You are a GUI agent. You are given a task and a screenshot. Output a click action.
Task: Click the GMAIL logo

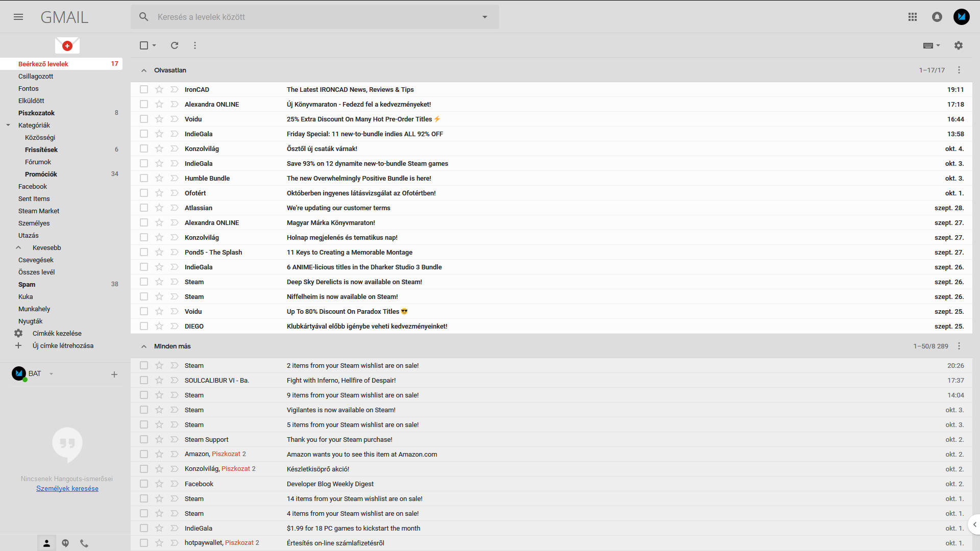64,17
